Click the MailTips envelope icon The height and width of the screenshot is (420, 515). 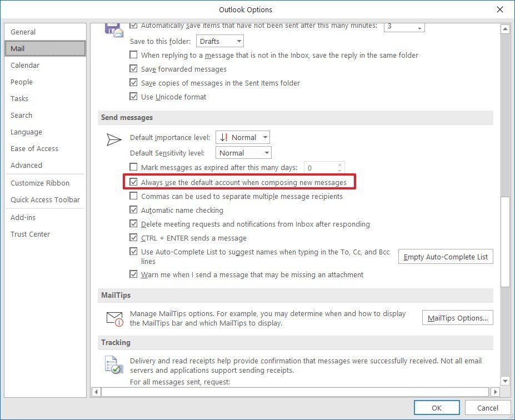pyautogui.click(x=114, y=317)
